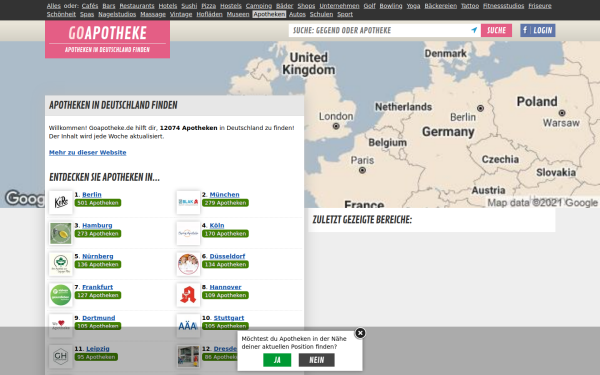Open the Goapotheke logo banner

coord(108,39)
